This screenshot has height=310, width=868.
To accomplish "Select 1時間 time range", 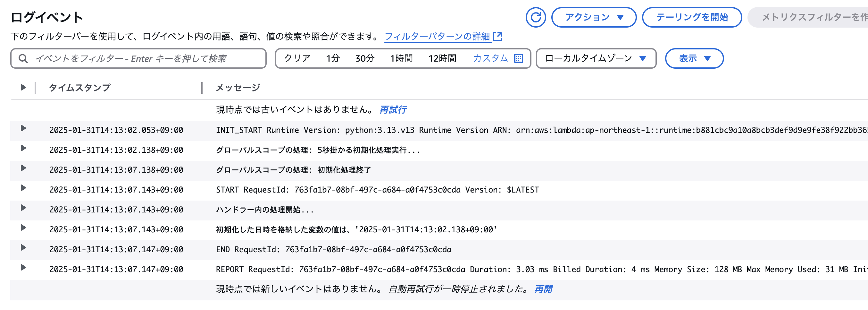I will 401,58.
